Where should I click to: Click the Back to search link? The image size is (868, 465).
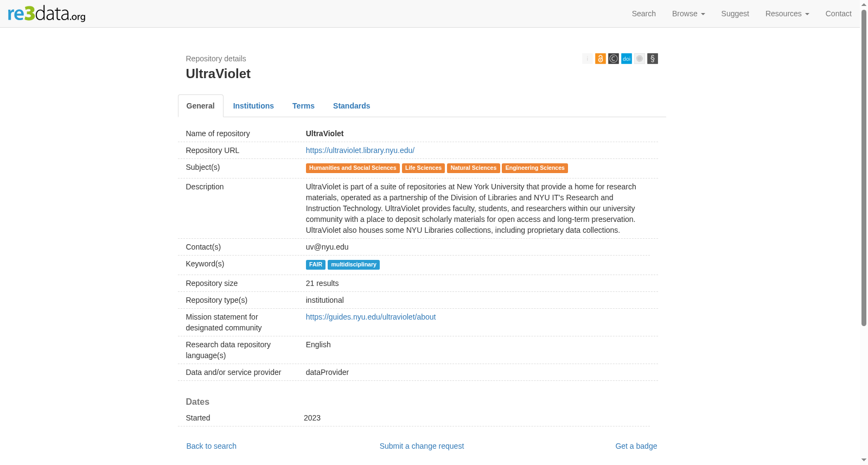[212, 446]
